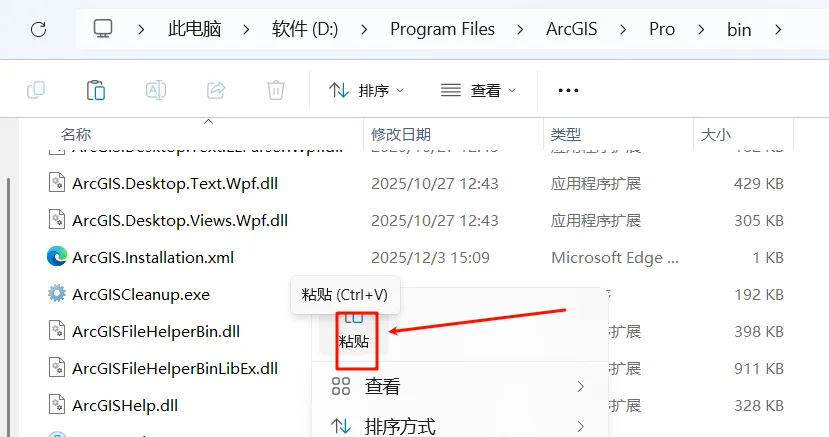Click the 305 KB size cell
The height and width of the screenshot is (437, 829).
(x=759, y=220)
